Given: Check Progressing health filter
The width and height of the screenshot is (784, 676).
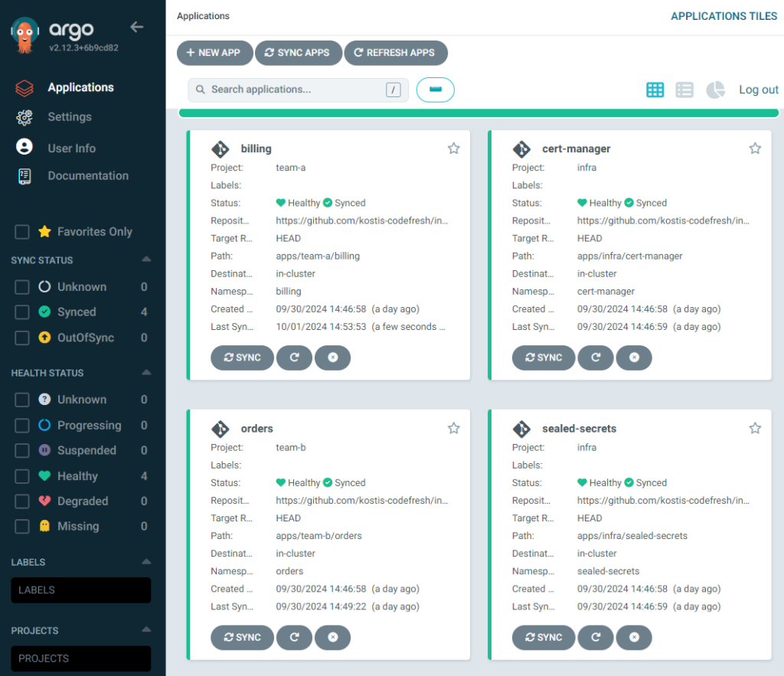Looking at the screenshot, I should [x=22, y=426].
